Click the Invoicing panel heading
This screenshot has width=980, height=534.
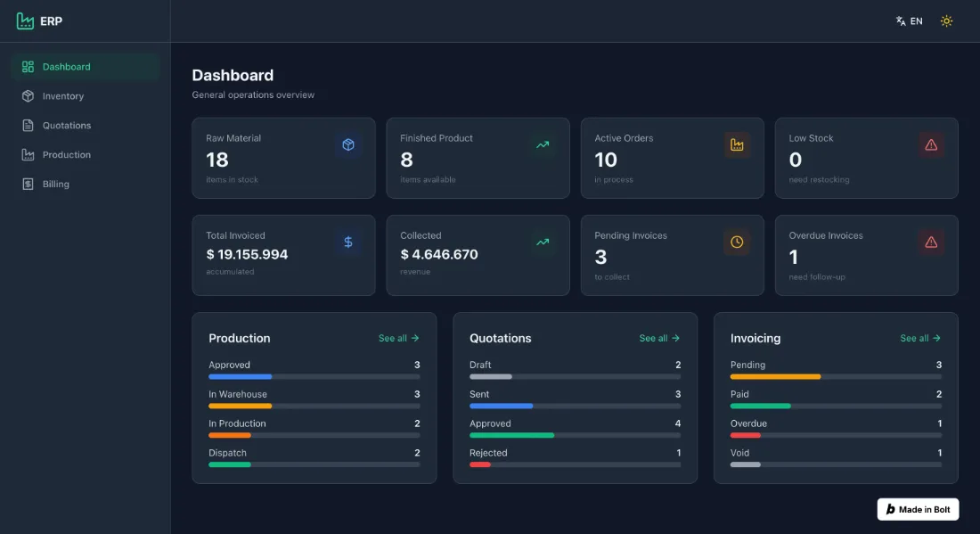point(755,338)
